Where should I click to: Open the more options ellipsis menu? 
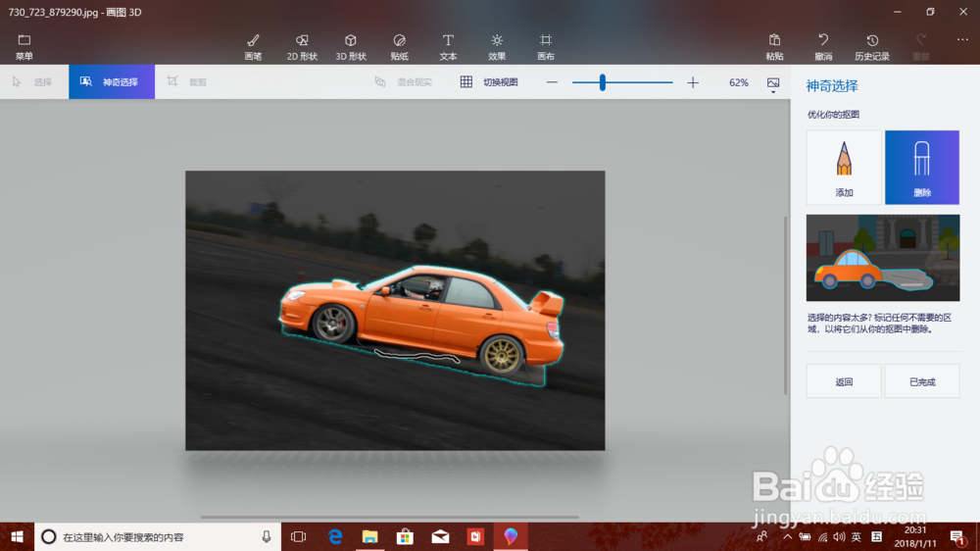[x=962, y=39]
